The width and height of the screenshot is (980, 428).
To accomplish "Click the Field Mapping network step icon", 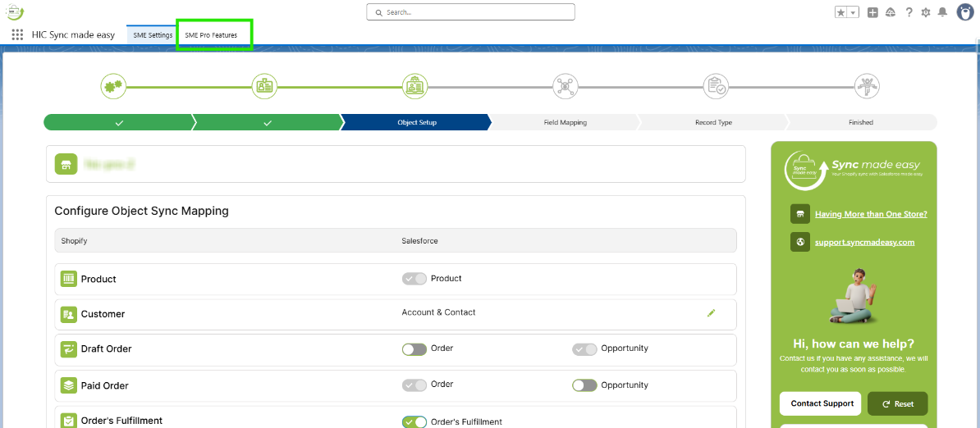I will pyautogui.click(x=566, y=86).
